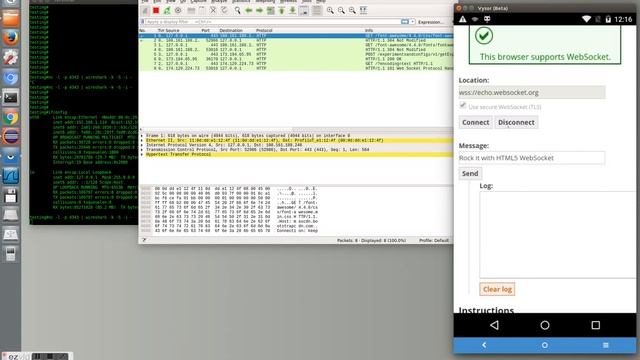
Task: Zoom in the Wireshark text with the toolbar magnifier
Action: click(x=330, y=11)
